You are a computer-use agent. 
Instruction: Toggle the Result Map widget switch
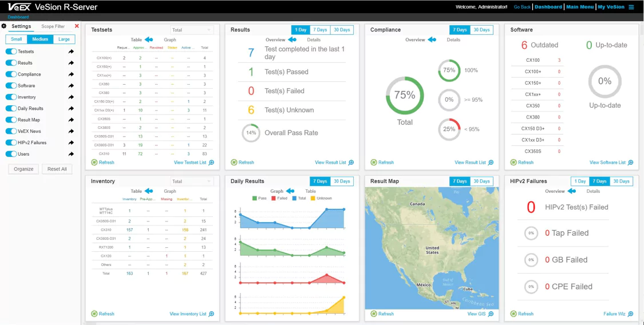click(x=11, y=120)
